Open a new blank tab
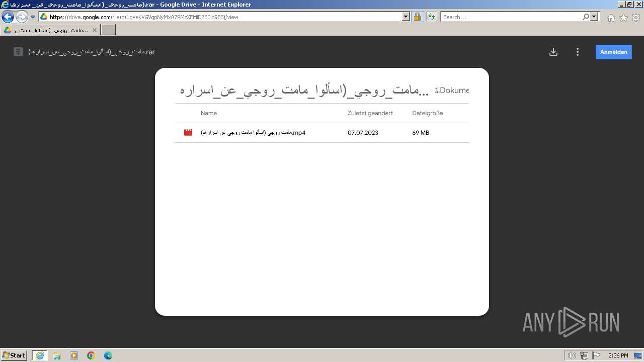 coord(108,30)
